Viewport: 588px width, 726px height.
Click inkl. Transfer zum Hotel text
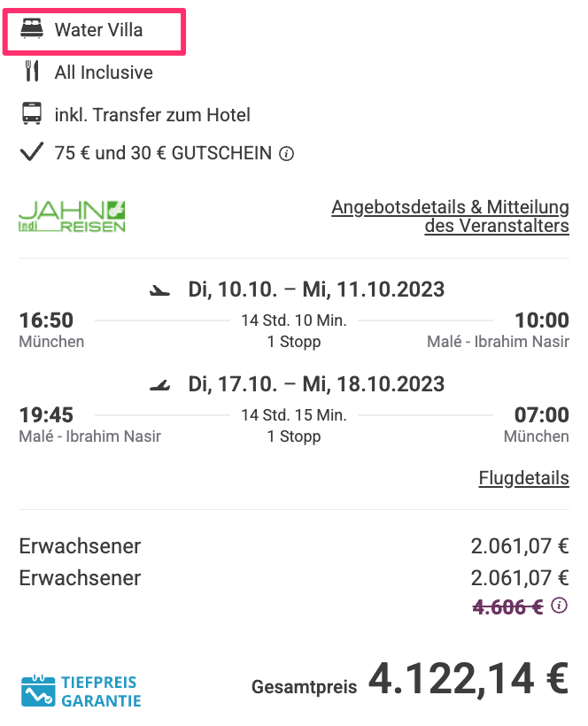click(152, 115)
